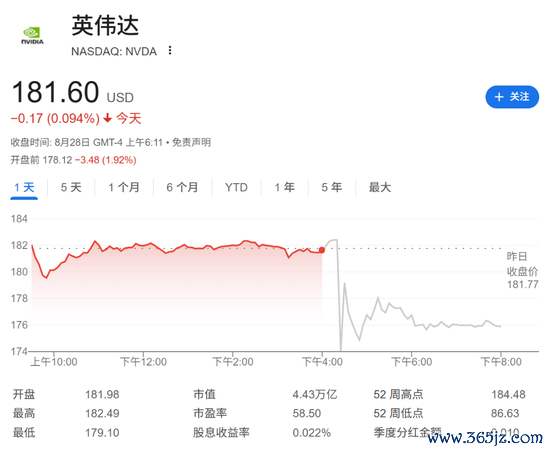Open the 免责声明 disclaimer link

point(192,142)
